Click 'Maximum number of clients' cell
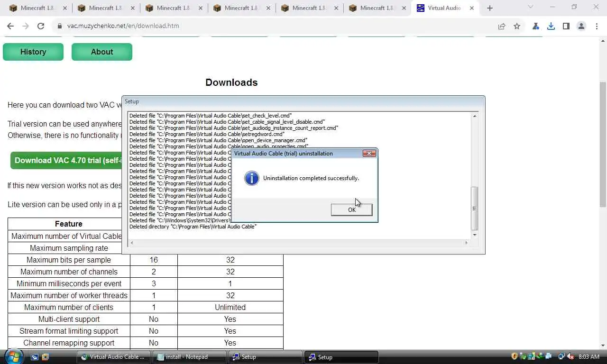607x364 pixels. pyautogui.click(x=69, y=307)
